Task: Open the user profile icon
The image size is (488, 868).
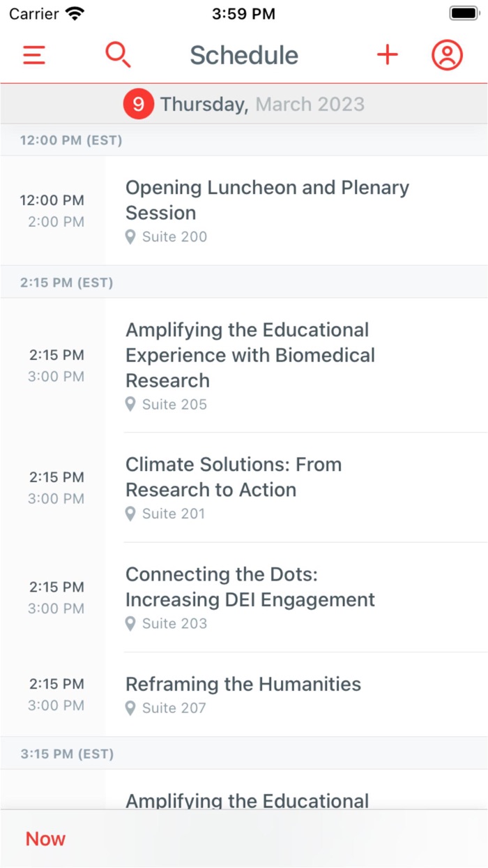Action: click(x=447, y=55)
